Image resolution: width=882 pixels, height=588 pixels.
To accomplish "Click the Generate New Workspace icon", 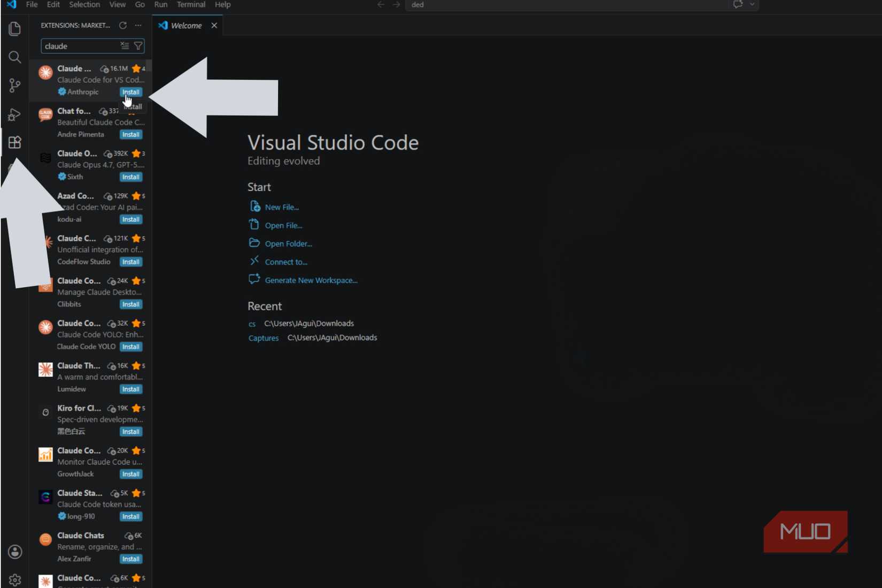I will point(254,279).
